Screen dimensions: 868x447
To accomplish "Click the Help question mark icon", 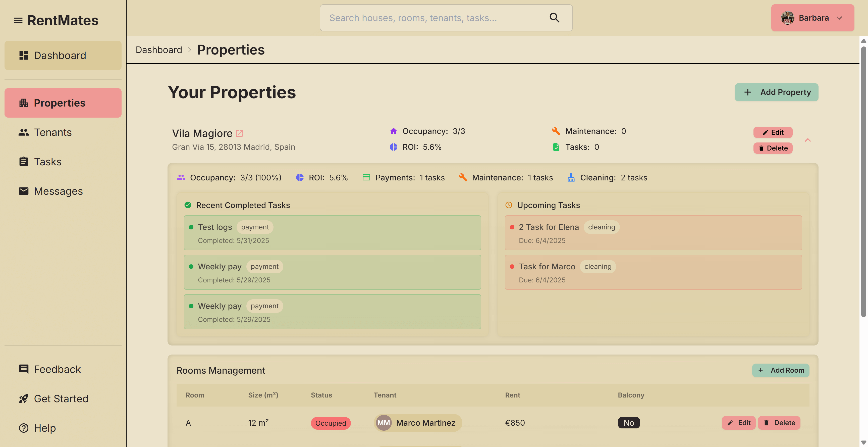I will 23,428.
